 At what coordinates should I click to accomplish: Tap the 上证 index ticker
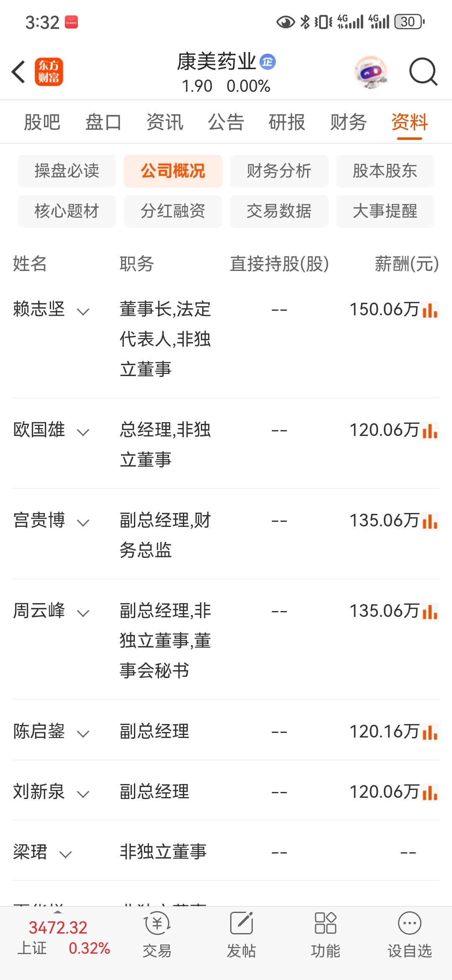[64, 937]
